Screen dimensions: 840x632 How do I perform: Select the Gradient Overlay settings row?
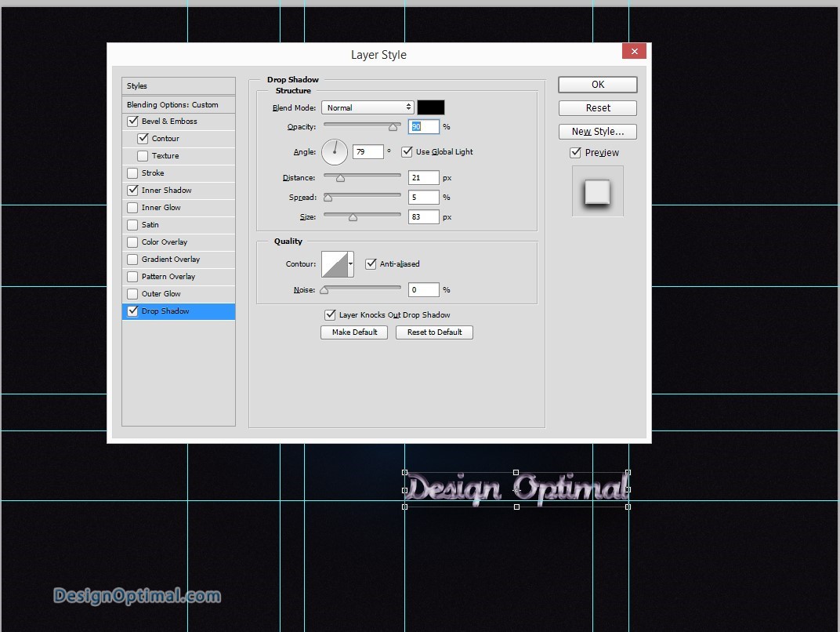179,260
